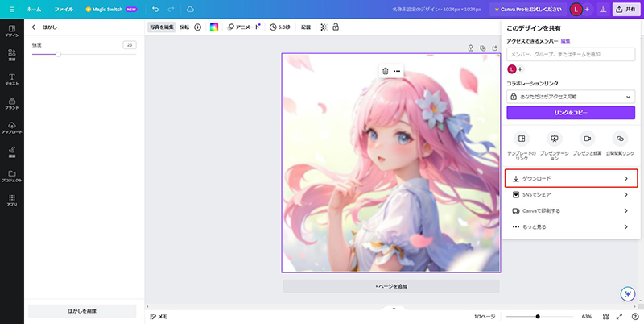The height and width of the screenshot is (324, 644).
Task: Open the image info icon
Action: pos(197,27)
